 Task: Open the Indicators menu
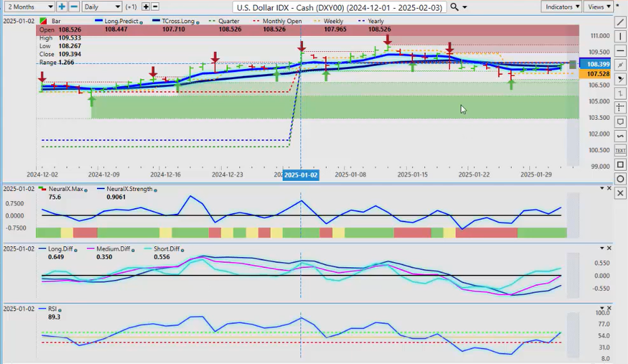[x=562, y=7]
